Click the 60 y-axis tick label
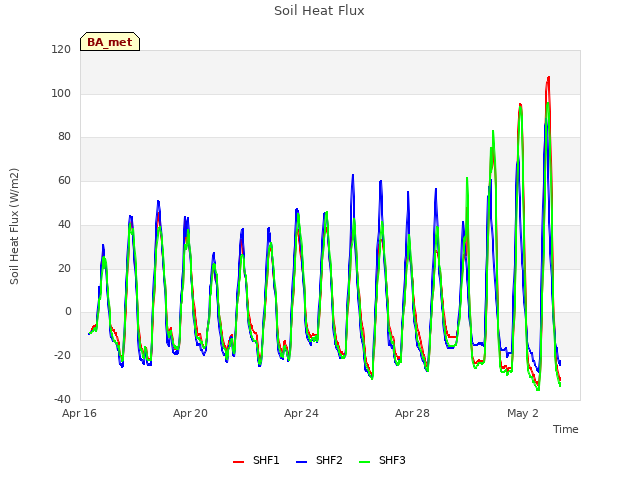Image resolution: width=640 pixels, height=480 pixels. tap(64, 180)
